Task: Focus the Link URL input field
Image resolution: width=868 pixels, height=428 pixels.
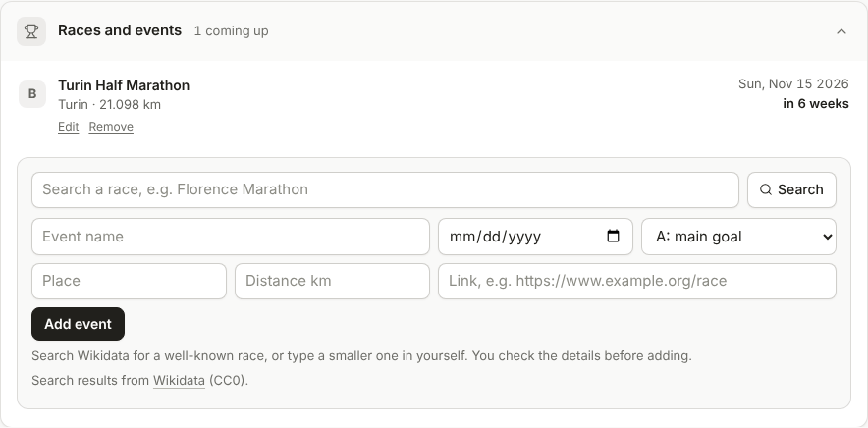Action: coord(637,282)
